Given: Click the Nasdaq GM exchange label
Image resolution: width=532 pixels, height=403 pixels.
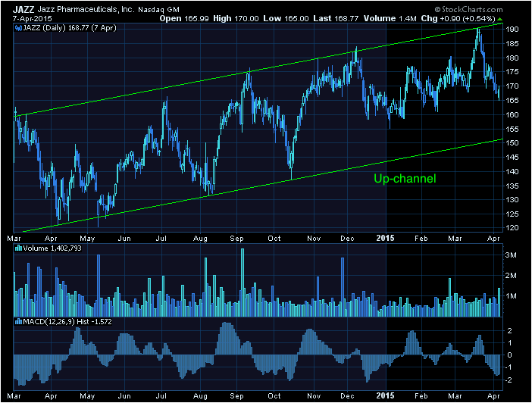Looking at the screenshot, I should (159, 10).
